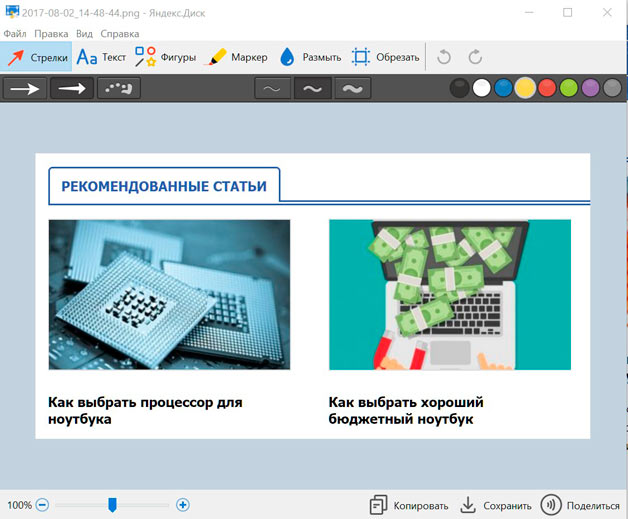Select the Стрелки arrow tool

point(36,57)
